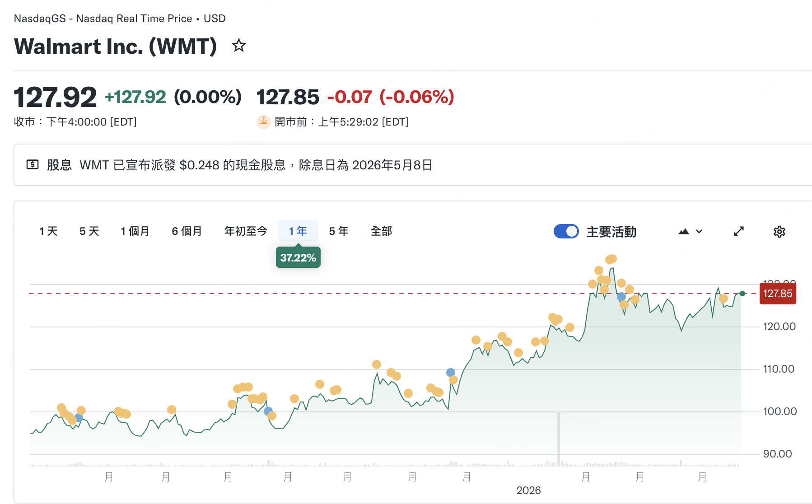The image size is (812, 504).
Task: Click the red (-0.06%) percentage
Action: tap(417, 97)
